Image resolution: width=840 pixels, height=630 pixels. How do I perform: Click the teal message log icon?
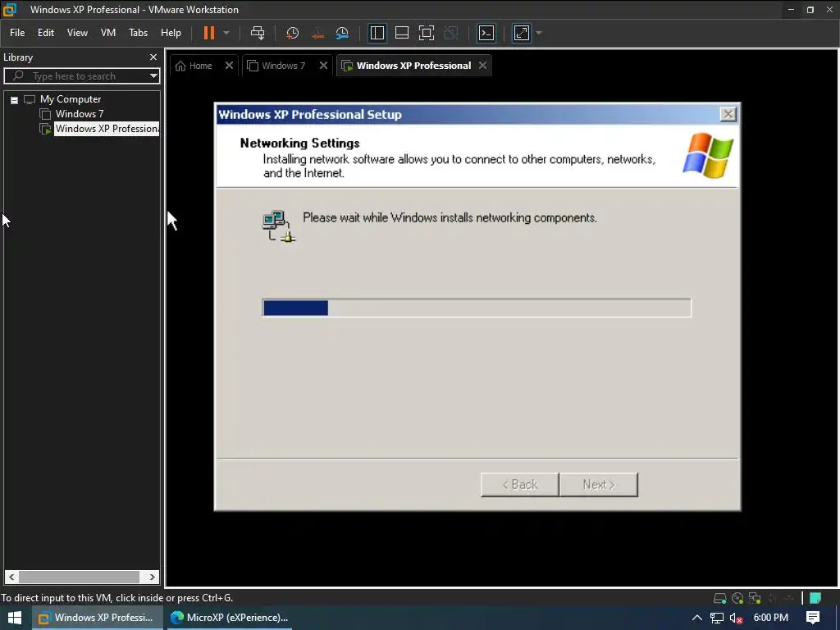(815, 598)
